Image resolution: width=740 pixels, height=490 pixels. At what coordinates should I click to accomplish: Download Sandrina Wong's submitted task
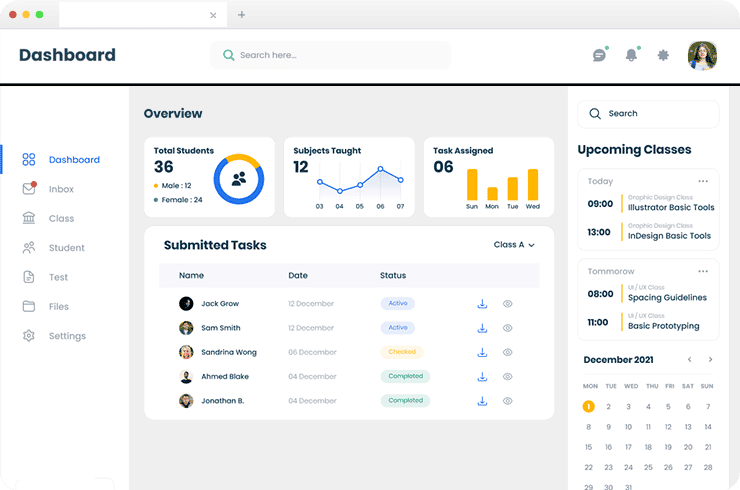click(482, 352)
